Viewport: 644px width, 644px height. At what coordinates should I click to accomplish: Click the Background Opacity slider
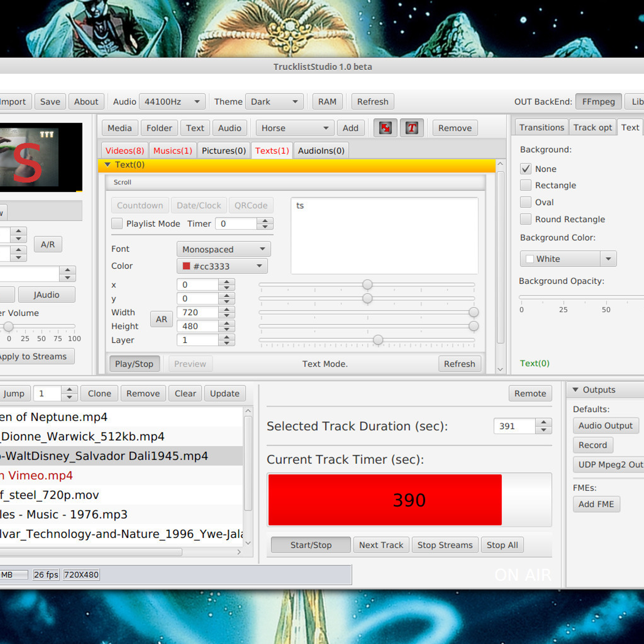point(582,298)
